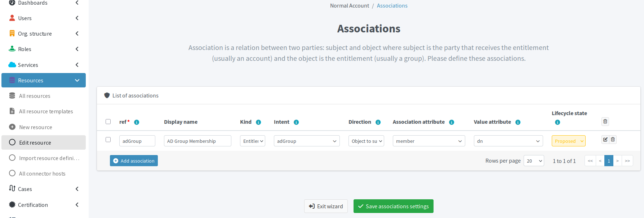Image resolution: width=644 pixels, height=218 pixels.
Task: Click the All resources stack icon
Action: click(12, 96)
